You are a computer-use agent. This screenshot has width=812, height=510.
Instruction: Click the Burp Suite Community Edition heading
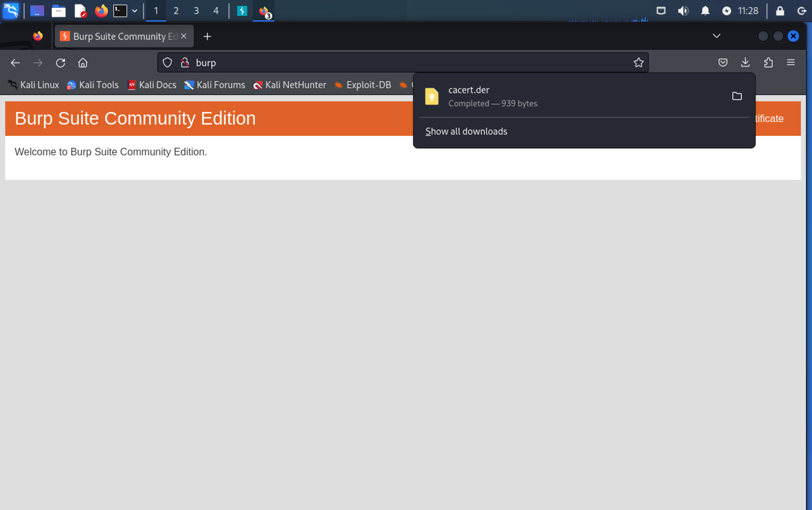pyautogui.click(x=135, y=118)
